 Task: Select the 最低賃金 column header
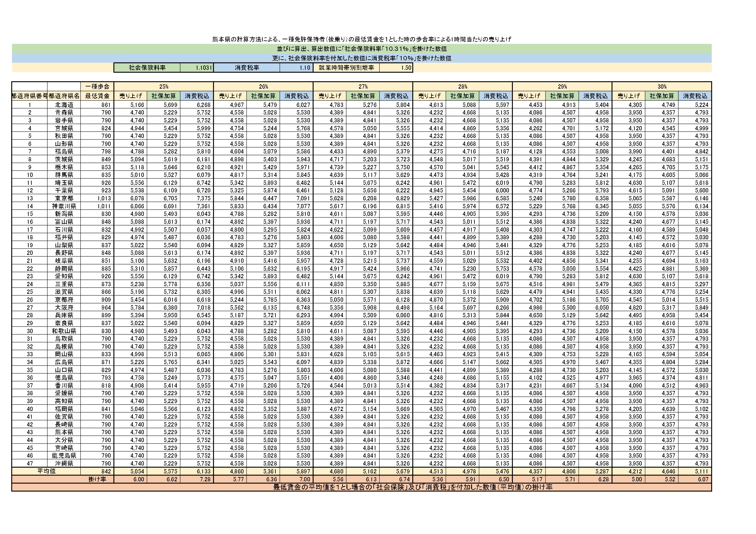pos(97,96)
